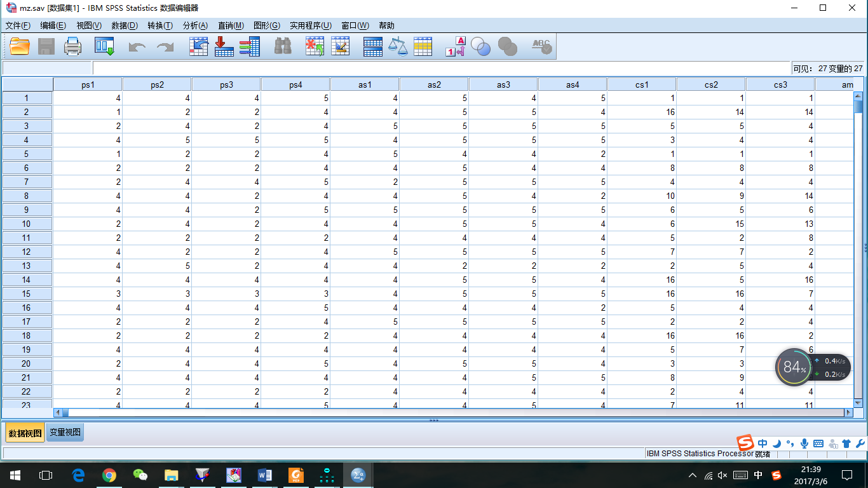Click the cell editor input bar

(x=442, y=68)
